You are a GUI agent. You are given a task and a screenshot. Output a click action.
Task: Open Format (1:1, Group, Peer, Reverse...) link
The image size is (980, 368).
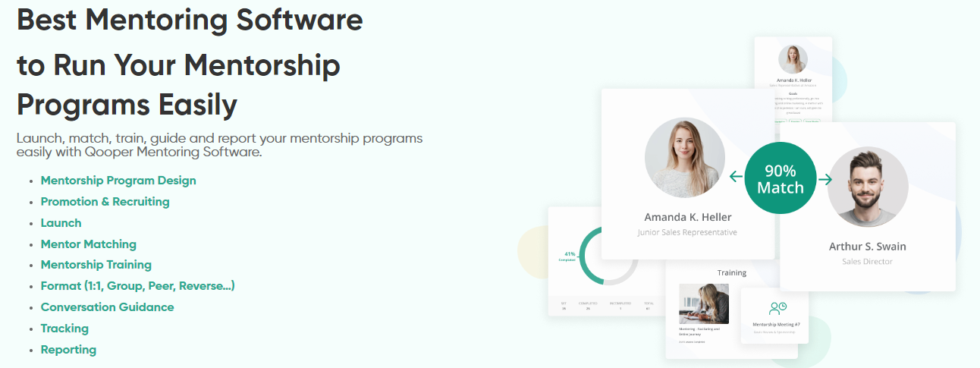(x=137, y=286)
